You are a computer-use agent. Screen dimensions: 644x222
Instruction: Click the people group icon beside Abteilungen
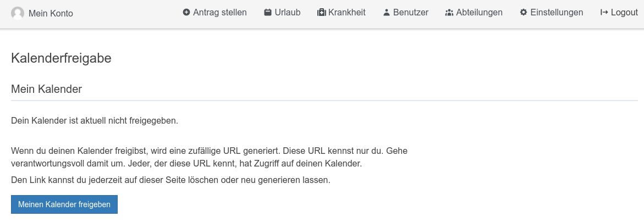click(449, 12)
